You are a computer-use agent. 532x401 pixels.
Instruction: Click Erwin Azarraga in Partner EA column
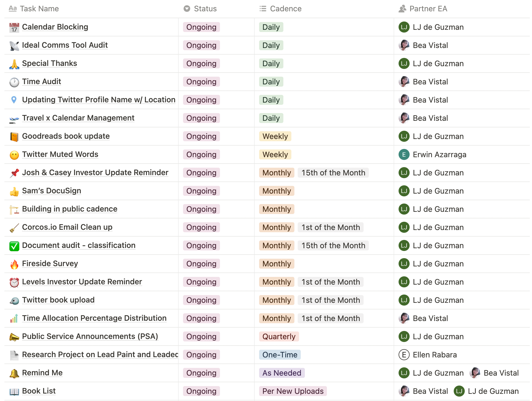point(439,155)
